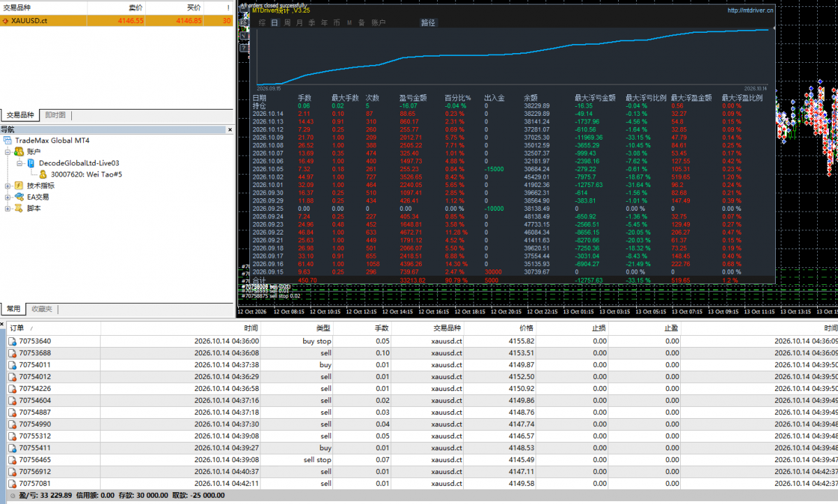Click the order icon for ticket 70756465
This screenshot has width=838, height=504.
click(x=13, y=460)
